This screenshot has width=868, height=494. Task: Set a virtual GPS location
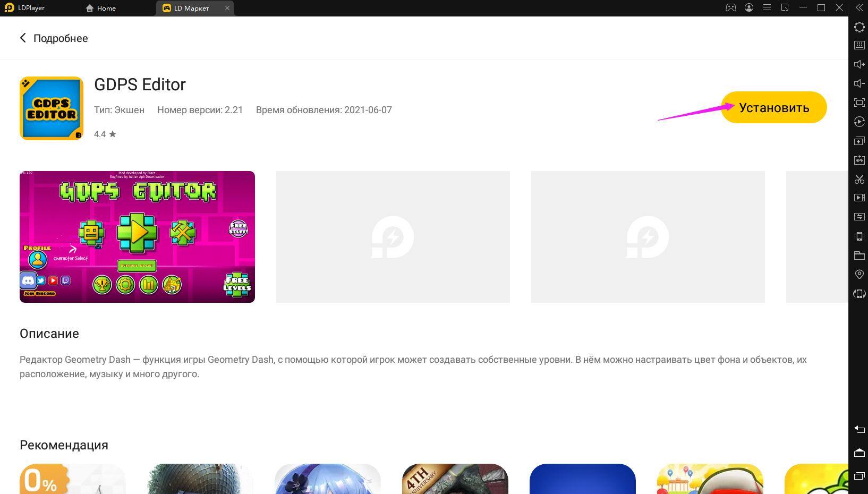click(x=859, y=274)
